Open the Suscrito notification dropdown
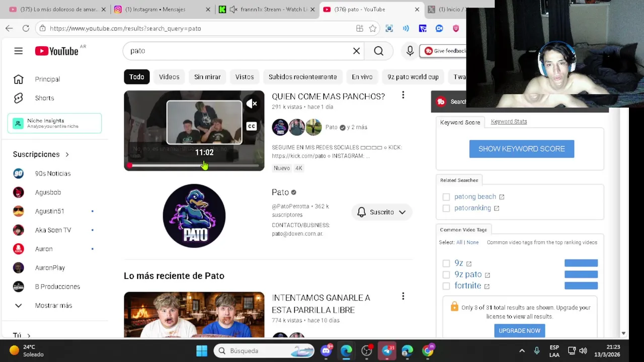The width and height of the screenshot is (644, 362). 381,212
